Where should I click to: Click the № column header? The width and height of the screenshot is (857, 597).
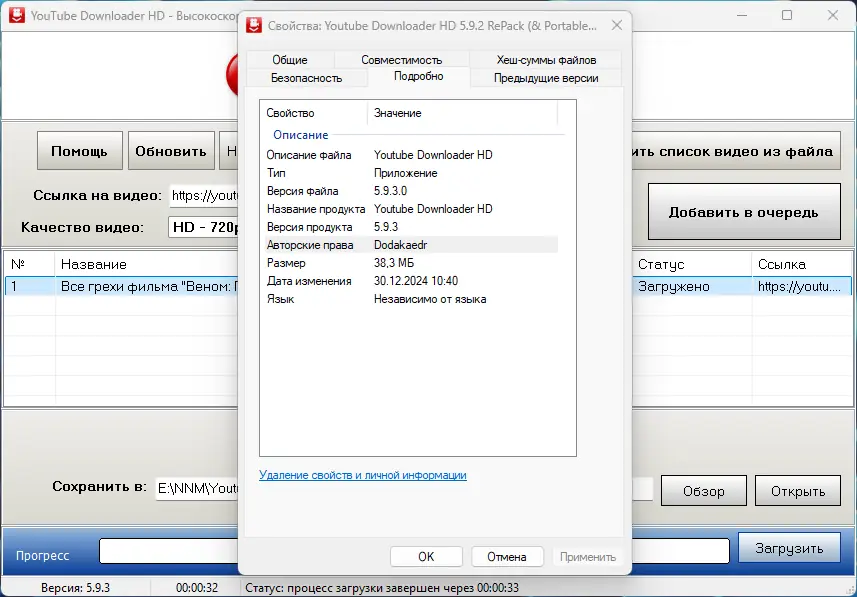click(x=30, y=265)
